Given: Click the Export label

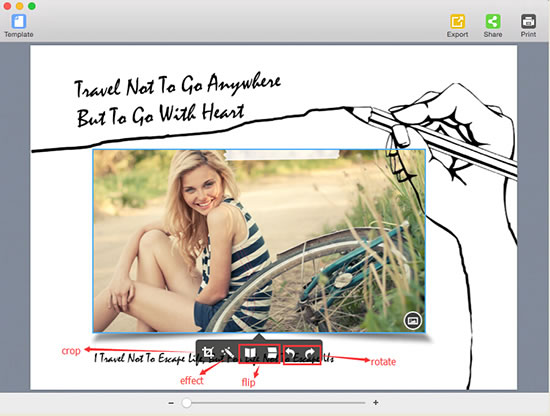Looking at the screenshot, I should 457,34.
